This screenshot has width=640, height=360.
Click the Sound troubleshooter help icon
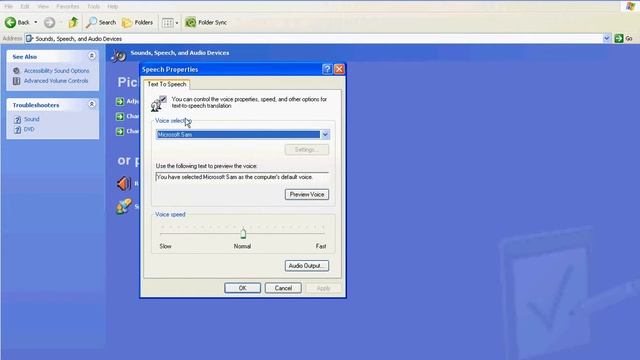(x=17, y=120)
